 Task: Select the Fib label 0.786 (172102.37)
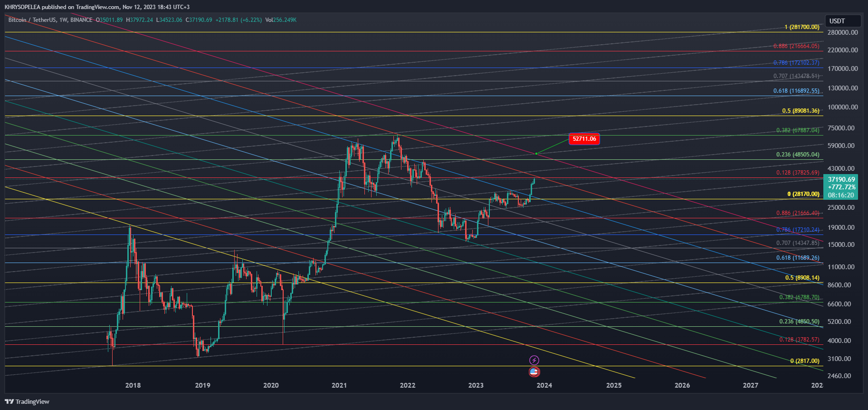[796, 63]
